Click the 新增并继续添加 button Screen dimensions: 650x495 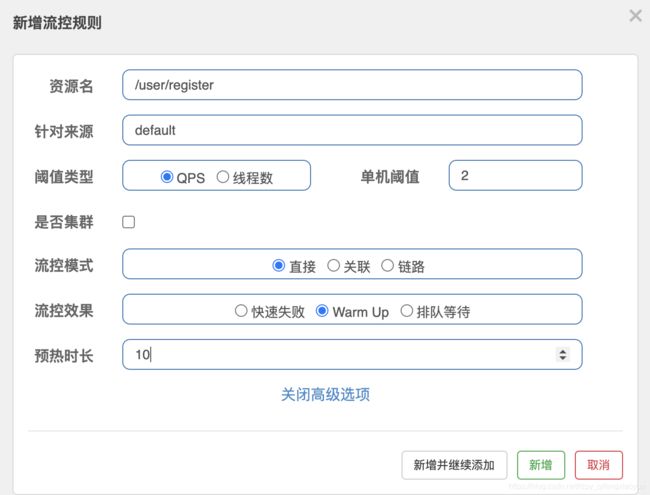[x=454, y=465]
